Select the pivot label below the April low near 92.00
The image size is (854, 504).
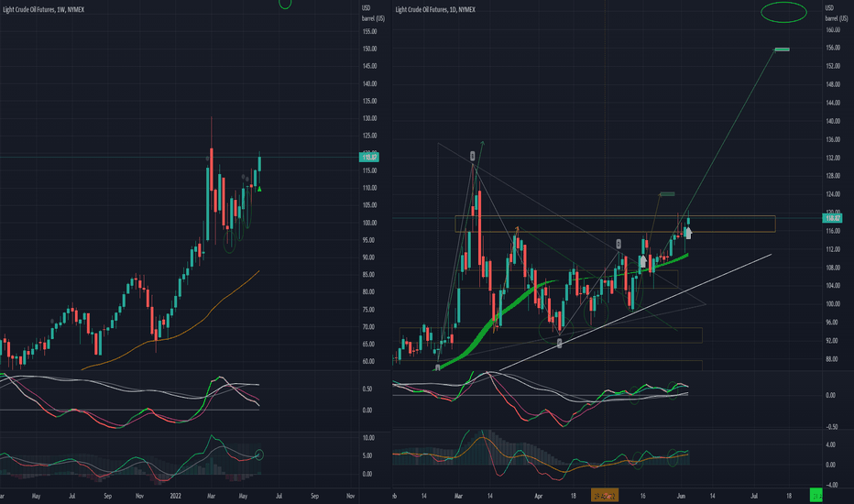[559, 343]
